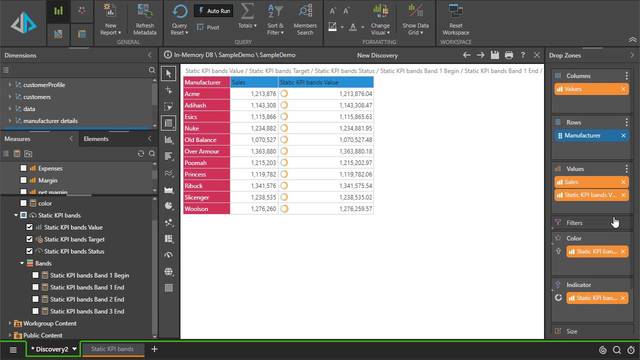
Task: Check the Expenses measure checkbox
Action: coord(24,168)
